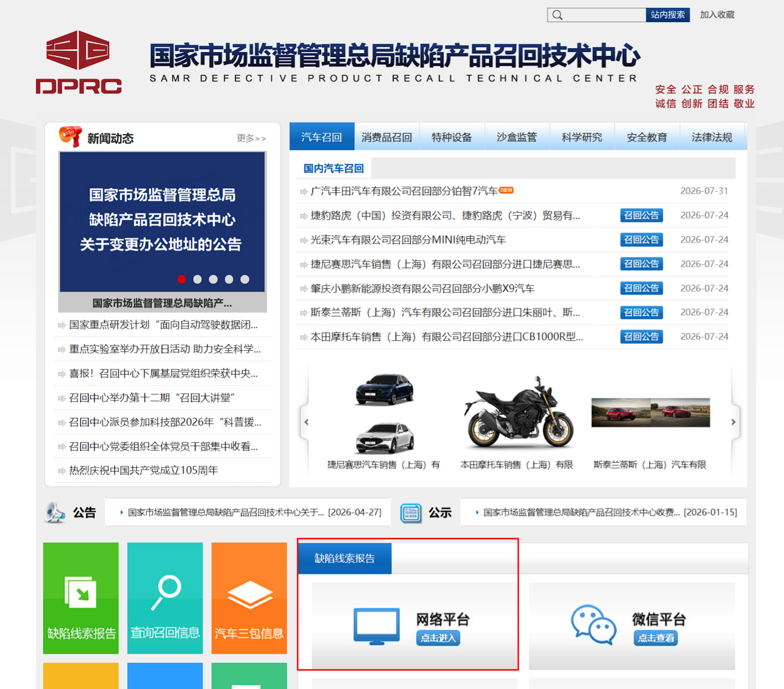Open news 召回中心派员参加科技部2026年
This screenshot has width=784, height=689.
tap(165, 422)
